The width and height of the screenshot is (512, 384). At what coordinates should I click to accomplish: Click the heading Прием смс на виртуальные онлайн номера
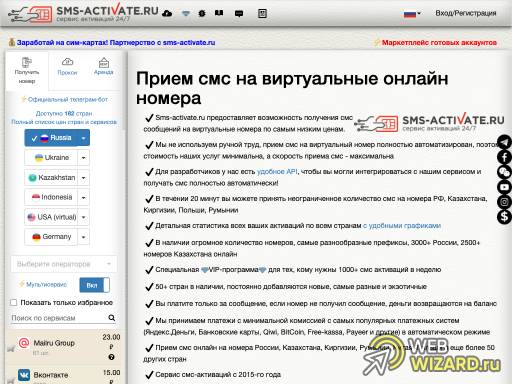point(292,88)
